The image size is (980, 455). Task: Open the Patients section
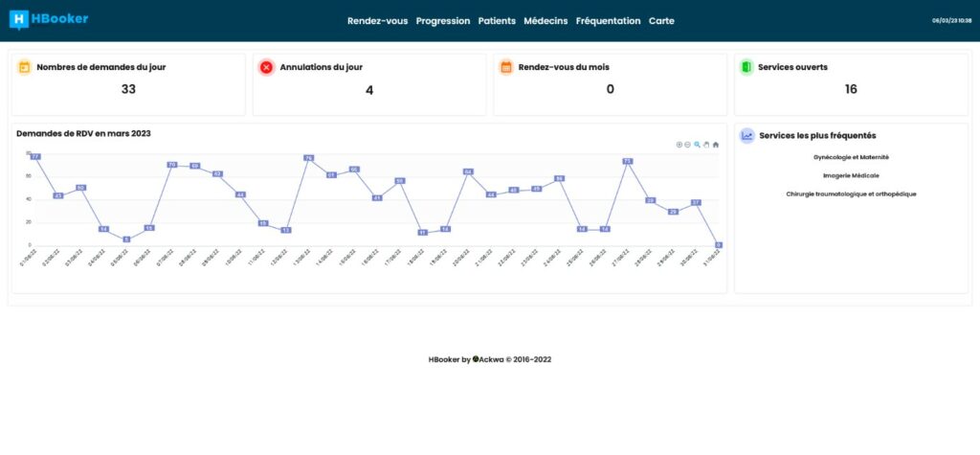point(497,21)
